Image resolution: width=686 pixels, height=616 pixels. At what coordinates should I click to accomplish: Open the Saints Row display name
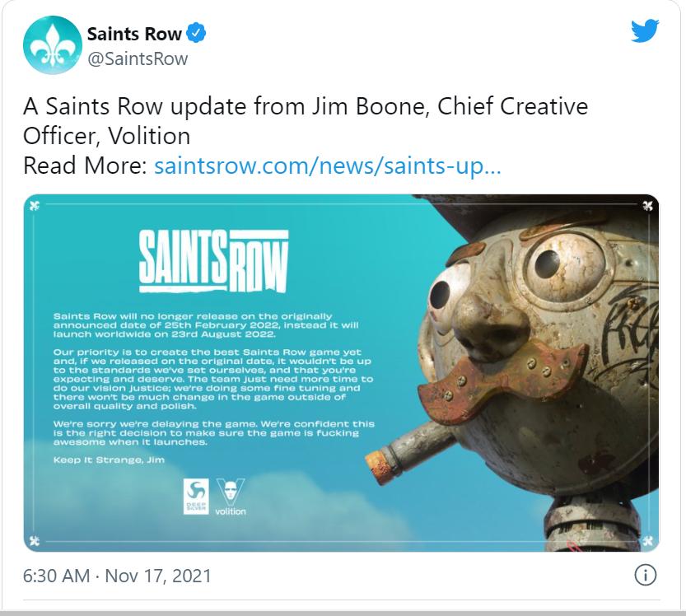pyautogui.click(x=134, y=34)
